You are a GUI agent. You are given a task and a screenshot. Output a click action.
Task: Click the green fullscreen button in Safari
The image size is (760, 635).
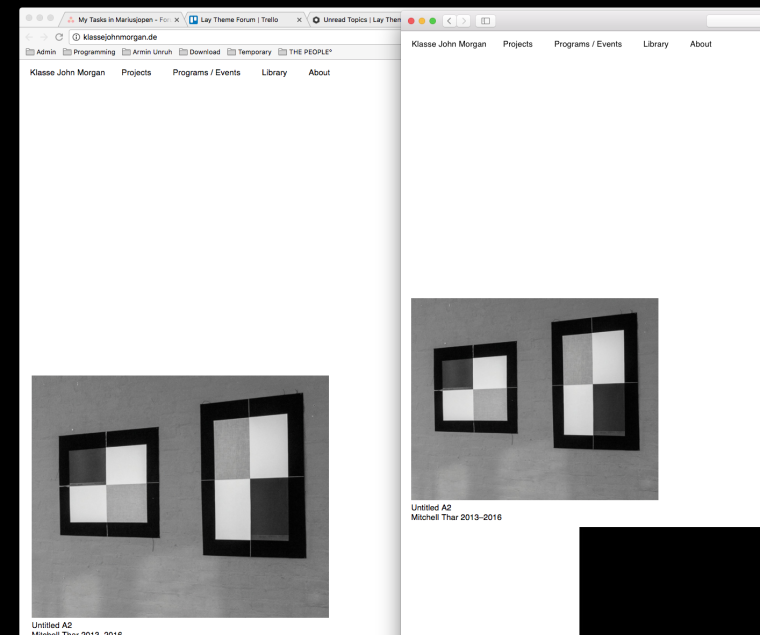coord(433,20)
